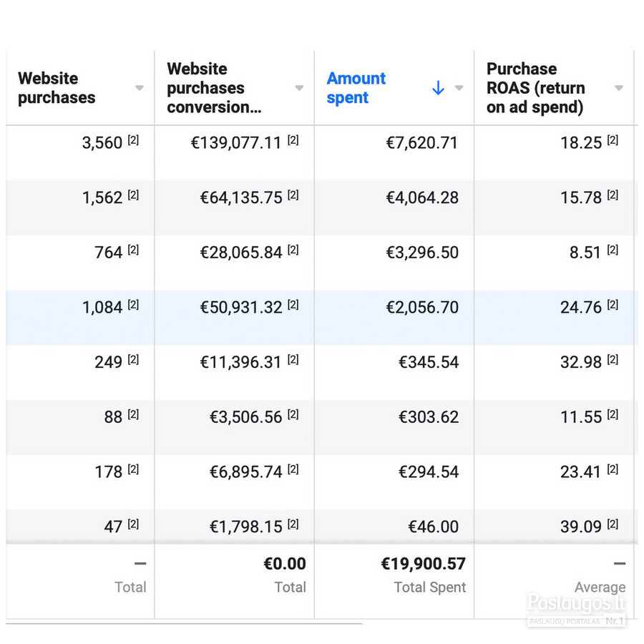Open Website purchases column dropdown arrow
This screenshot has width=644, height=644.
(140, 88)
